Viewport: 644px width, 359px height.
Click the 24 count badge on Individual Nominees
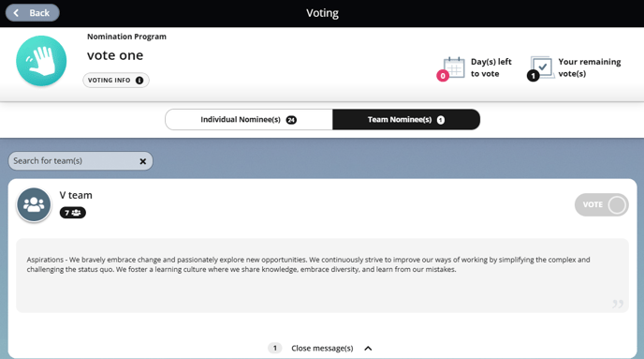[x=291, y=120]
